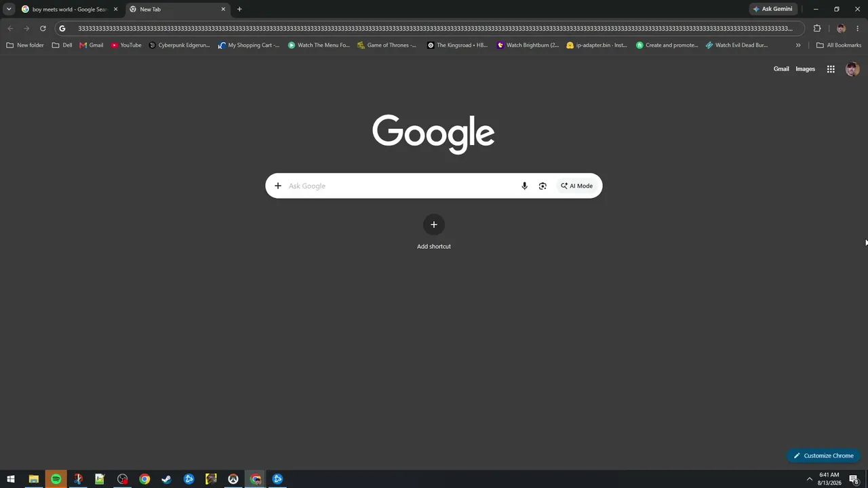Reload the current page
This screenshot has height=488, width=868.
click(43, 28)
